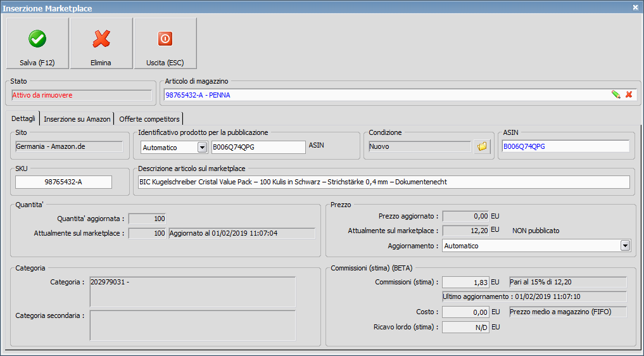
Task: Select the Prezzo aggiornato price field
Action: [x=465, y=216]
